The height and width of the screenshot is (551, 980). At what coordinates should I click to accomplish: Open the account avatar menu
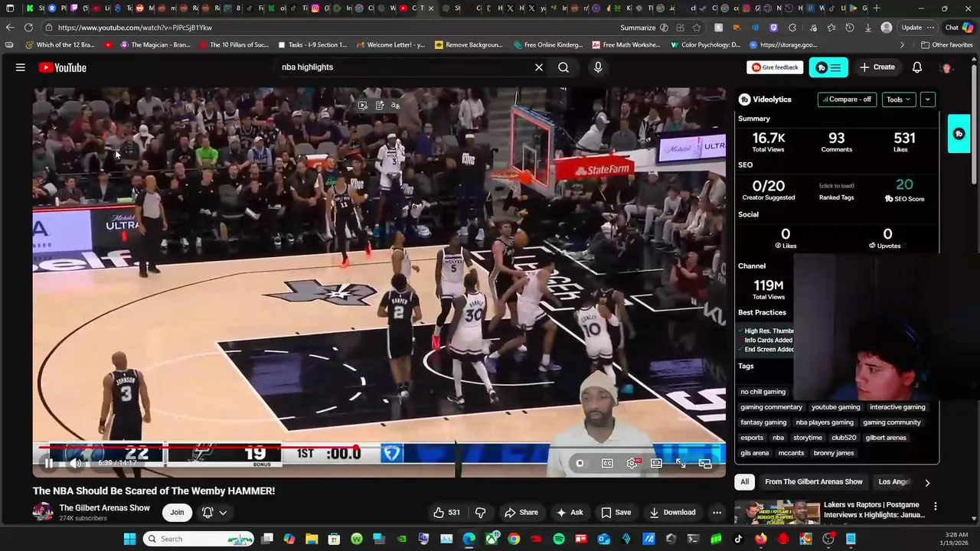point(947,67)
